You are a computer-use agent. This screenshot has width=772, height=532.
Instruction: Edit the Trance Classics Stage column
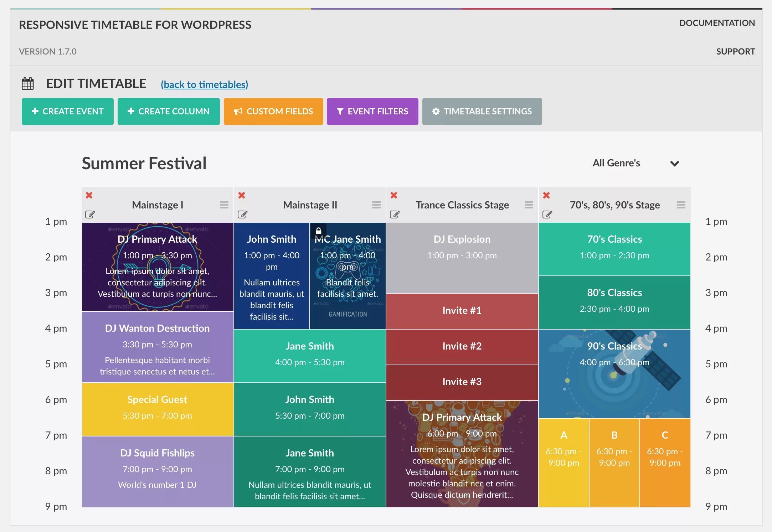(395, 215)
